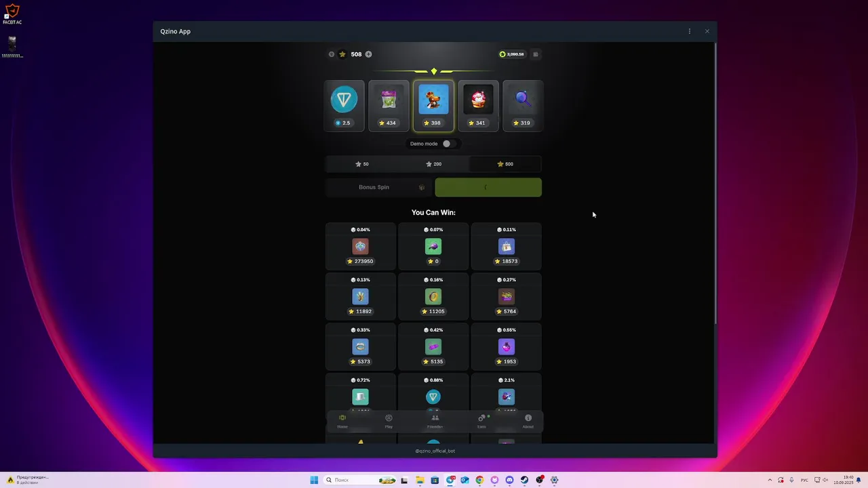The width and height of the screenshot is (868, 488).
Task: Click the minus icon before star balance
Action: point(332,54)
